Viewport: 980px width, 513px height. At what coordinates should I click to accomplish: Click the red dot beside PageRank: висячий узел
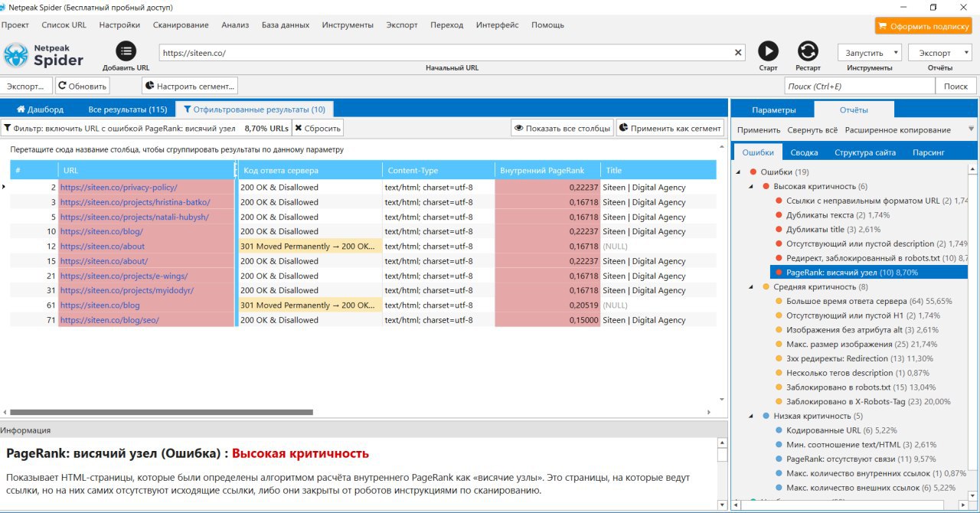pos(779,272)
